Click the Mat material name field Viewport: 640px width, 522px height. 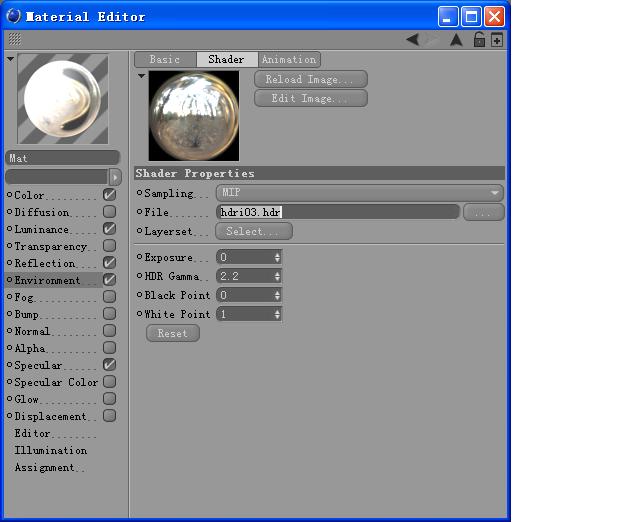(62, 158)
